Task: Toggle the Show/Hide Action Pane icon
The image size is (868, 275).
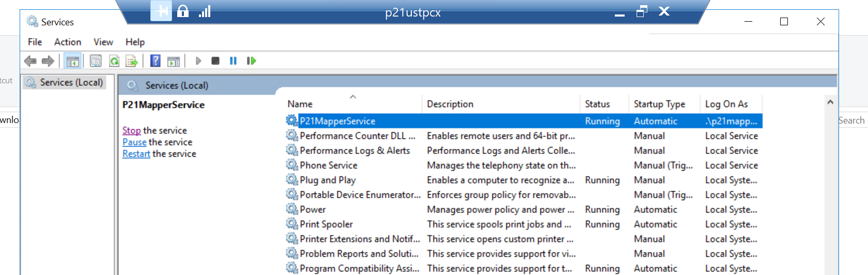Action: (x=174, y=61)
